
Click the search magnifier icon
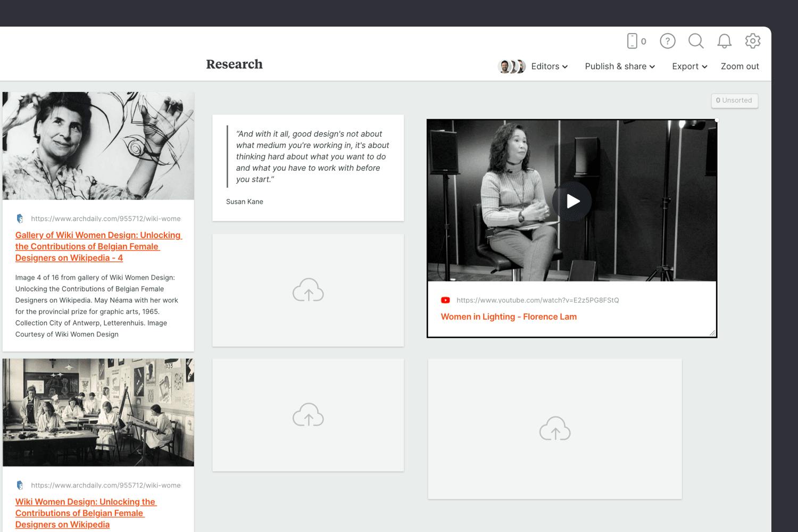(696, 41)
